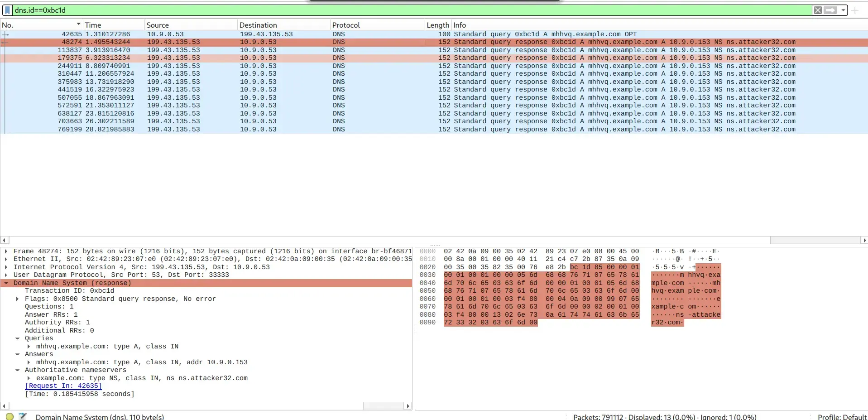Collapse the Domain Name System (response) node
The image size is (868, 420).
click(x=6, y=283)
